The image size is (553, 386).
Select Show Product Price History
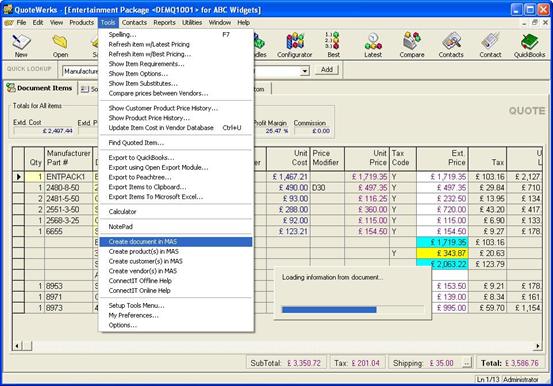[x=176, y=118]
